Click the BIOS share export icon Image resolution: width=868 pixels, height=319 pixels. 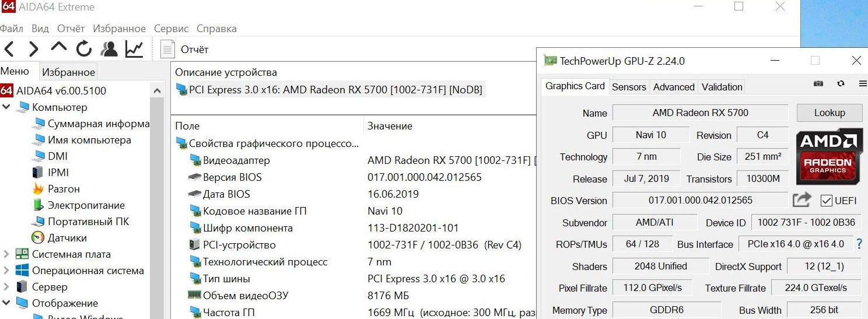pos(802,200)
